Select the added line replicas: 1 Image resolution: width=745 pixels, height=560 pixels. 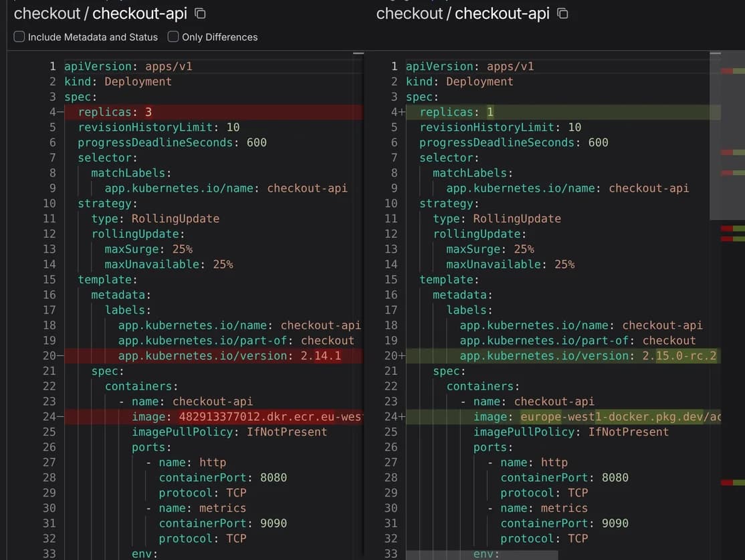tap(563, 112)
